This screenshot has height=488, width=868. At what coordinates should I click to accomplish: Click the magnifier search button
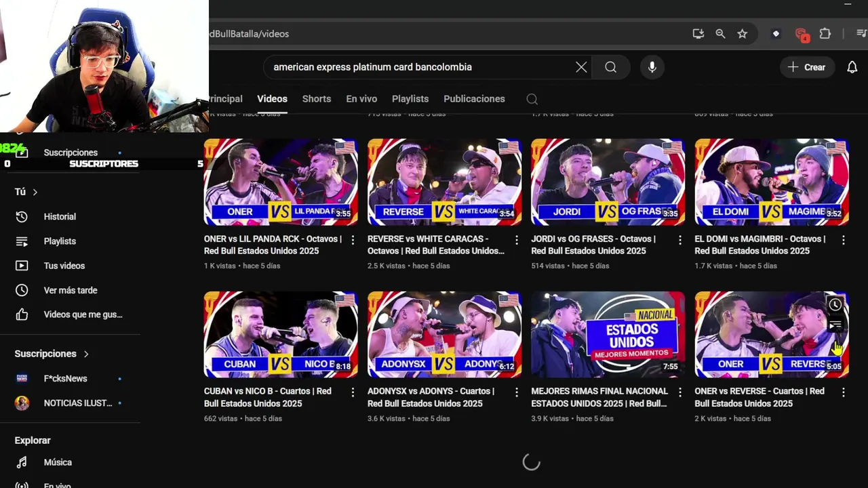click(611, 67)
